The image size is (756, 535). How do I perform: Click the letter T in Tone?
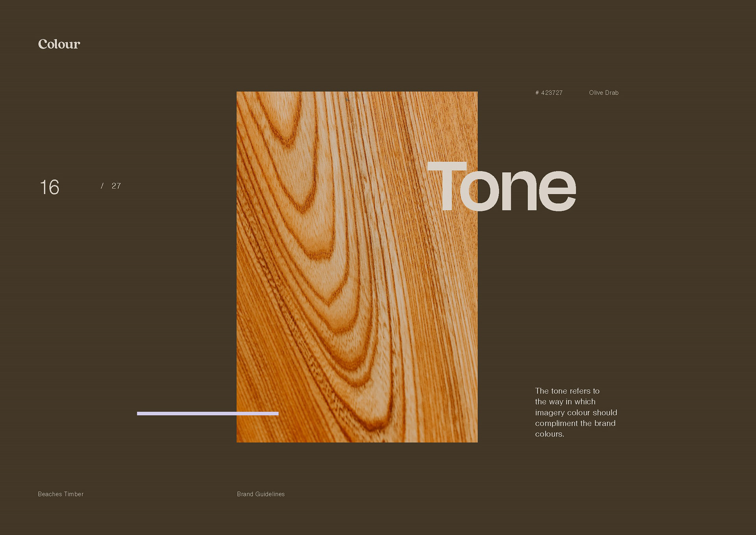tap(447, 185)
